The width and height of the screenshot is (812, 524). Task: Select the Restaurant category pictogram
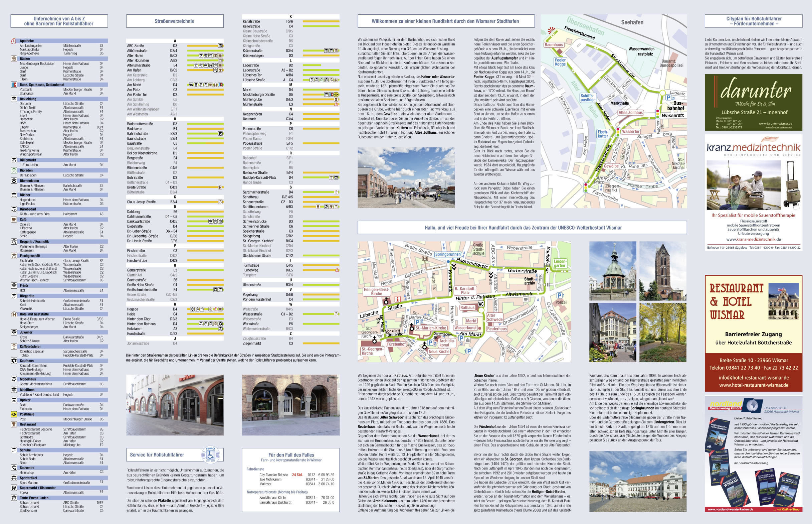[14, 425]
